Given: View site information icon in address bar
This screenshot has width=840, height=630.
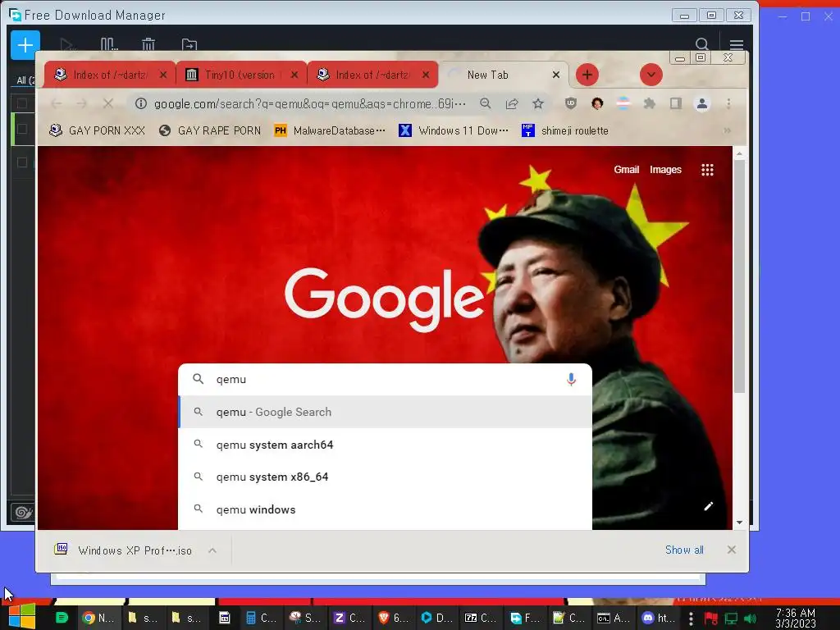Looking at the screenshot, I should 141,103.
